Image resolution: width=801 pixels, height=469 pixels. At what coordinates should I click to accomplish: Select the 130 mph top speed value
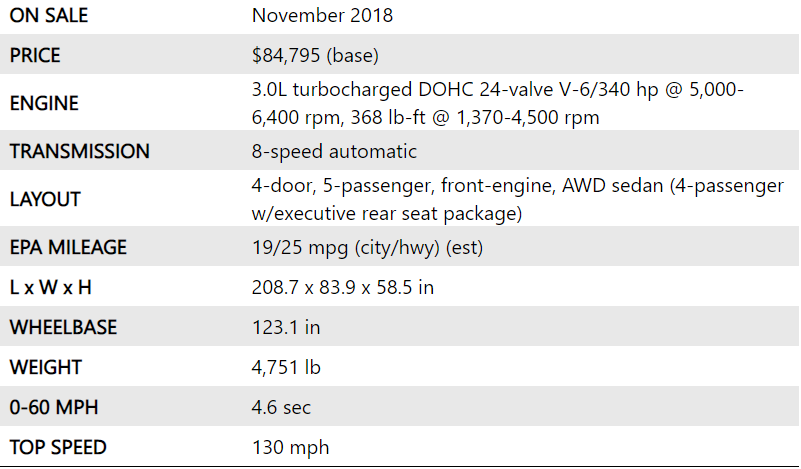290,447
